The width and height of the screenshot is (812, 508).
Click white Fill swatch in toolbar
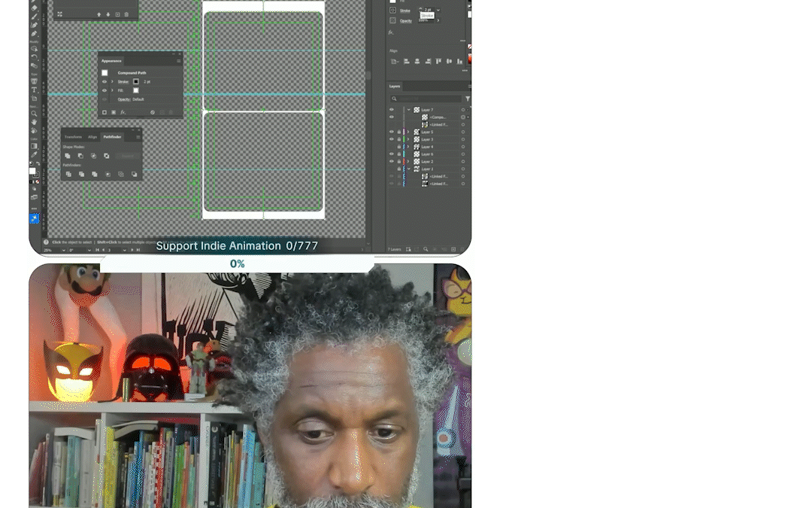pyautogui.click(x=32, y=171)
